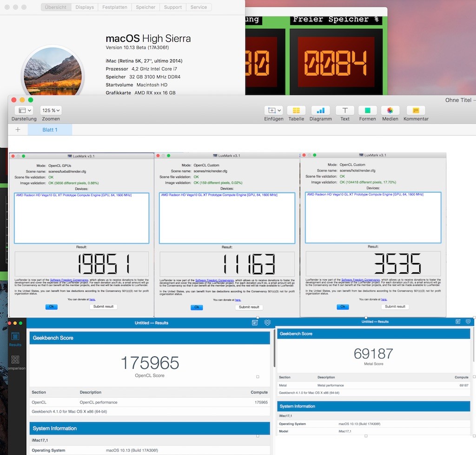Viewport: 476px width, 455px height.
Task: Click the 'Speicher 32 GB 3100 MHz DDR4' line
Action: [x=143, y=77]
